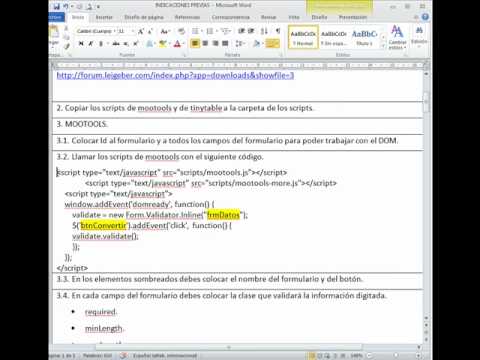Switch to the Vista tab
Screen dimensions: 480x360
pyautogui.click(x=294, y=17)
